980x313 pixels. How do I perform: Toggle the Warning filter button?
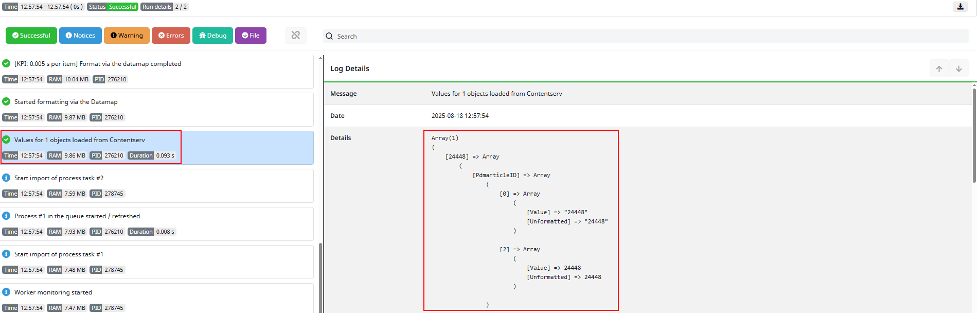(127, 36)
